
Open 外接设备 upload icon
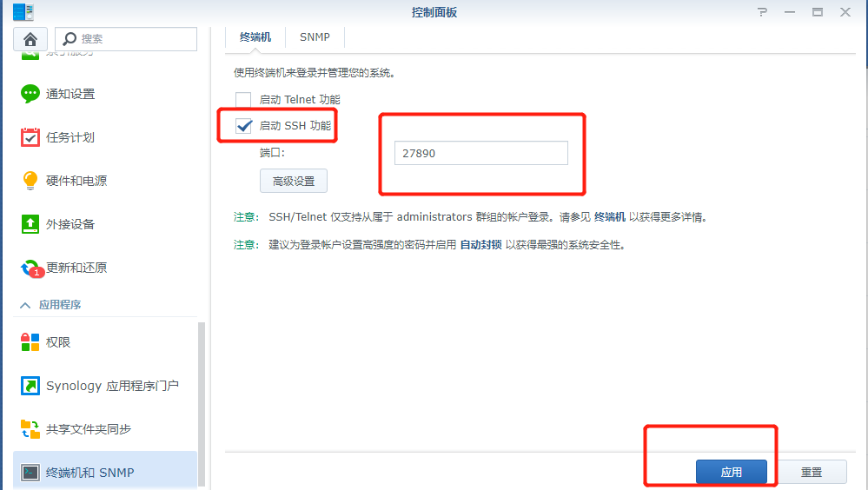30,223
